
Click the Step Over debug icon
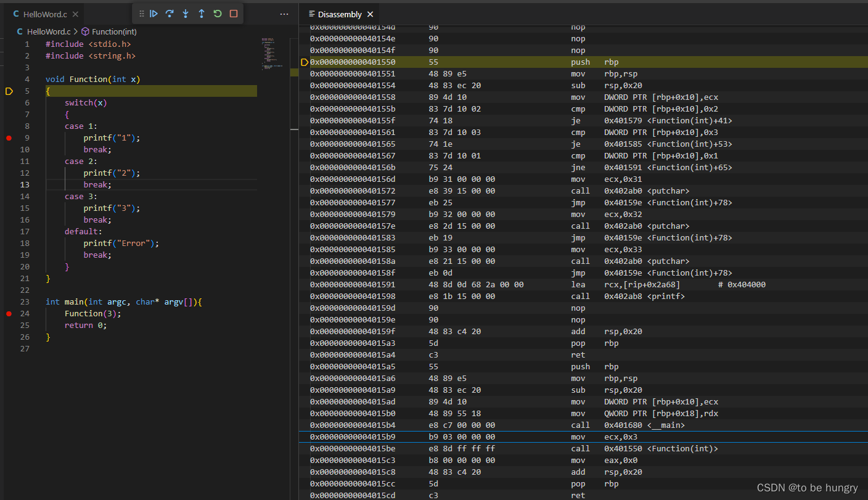pyautogui.click(x=170, y=14)
